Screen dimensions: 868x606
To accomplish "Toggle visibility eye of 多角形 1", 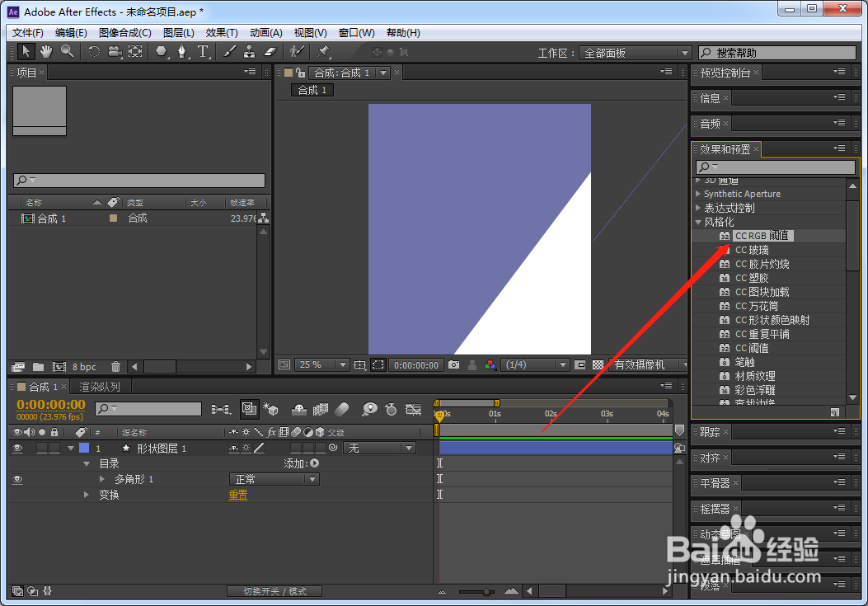I will pos(17,479).
